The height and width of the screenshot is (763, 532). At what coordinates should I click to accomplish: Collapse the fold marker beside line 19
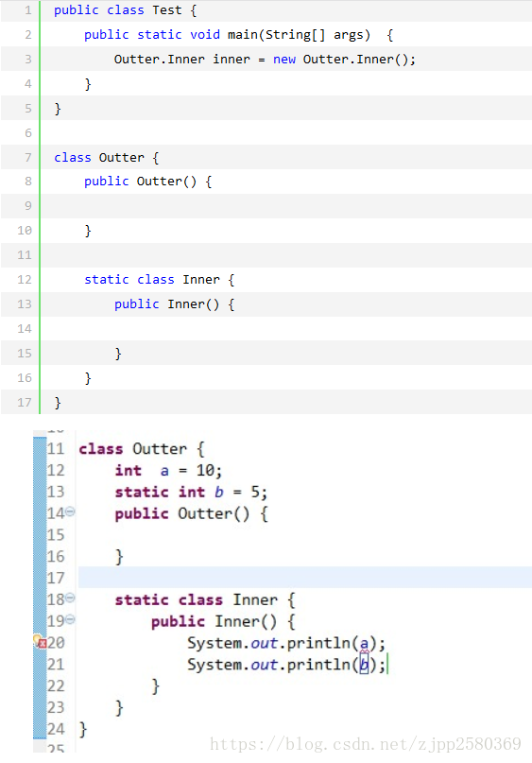pyautogui.click(x=71, y=619)
